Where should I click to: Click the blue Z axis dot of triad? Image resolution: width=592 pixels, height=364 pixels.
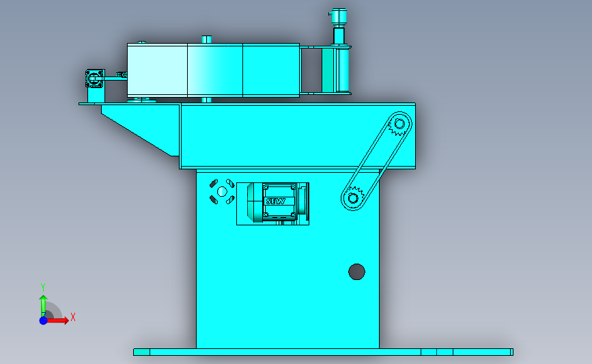44,320
